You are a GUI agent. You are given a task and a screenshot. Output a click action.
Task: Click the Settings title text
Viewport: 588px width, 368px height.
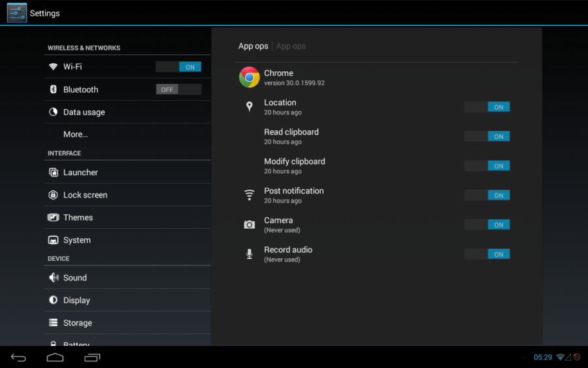pos(44,13)
